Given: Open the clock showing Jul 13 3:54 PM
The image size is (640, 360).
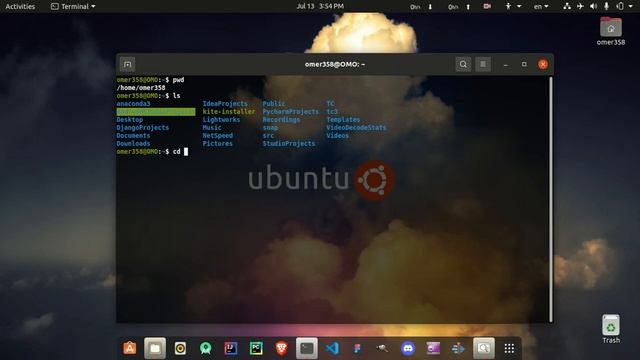Looking at the screenshot, I should click(320, 6).
